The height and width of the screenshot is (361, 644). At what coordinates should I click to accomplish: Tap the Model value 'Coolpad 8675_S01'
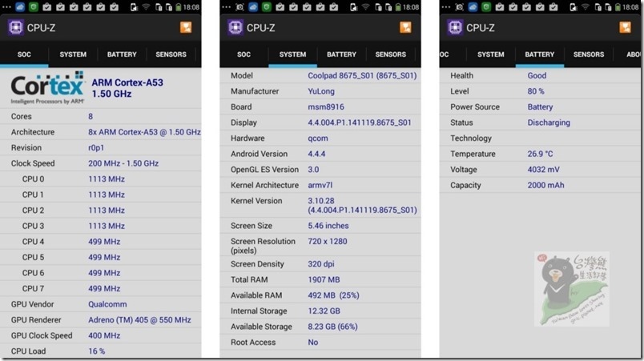[362, 75]
